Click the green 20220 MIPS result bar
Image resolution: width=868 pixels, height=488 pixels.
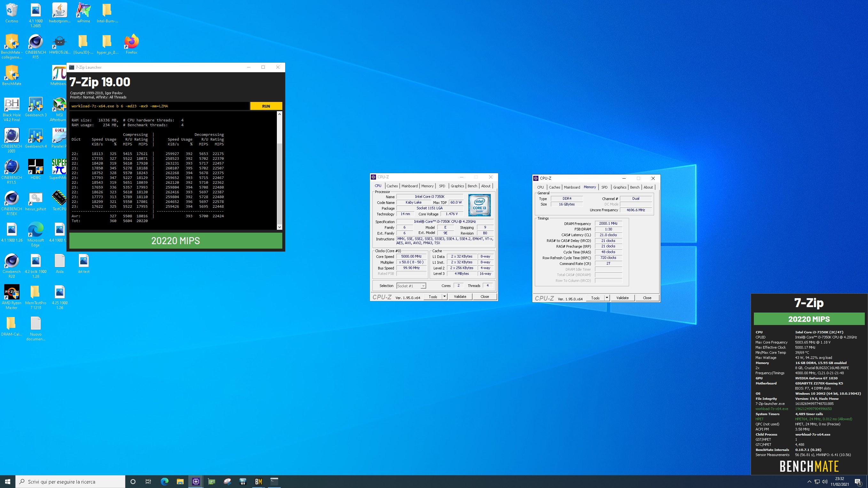pos(176,240)
